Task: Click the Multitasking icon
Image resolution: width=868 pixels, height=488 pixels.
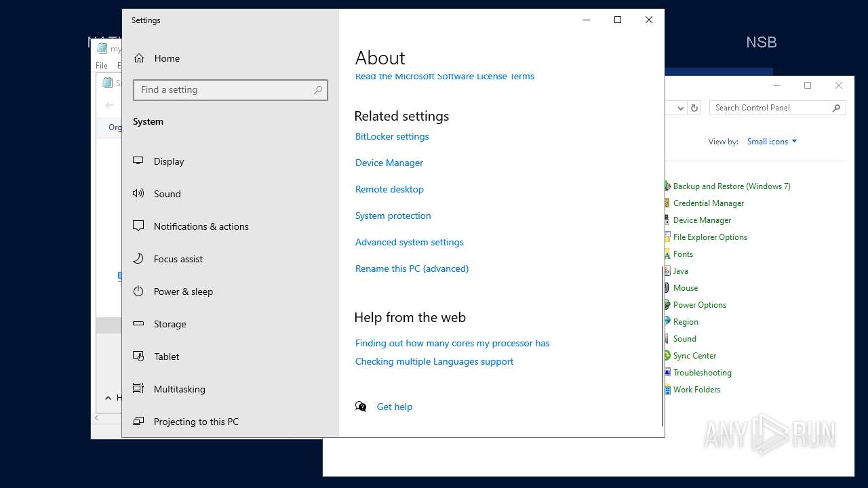Action: [138, 388]
